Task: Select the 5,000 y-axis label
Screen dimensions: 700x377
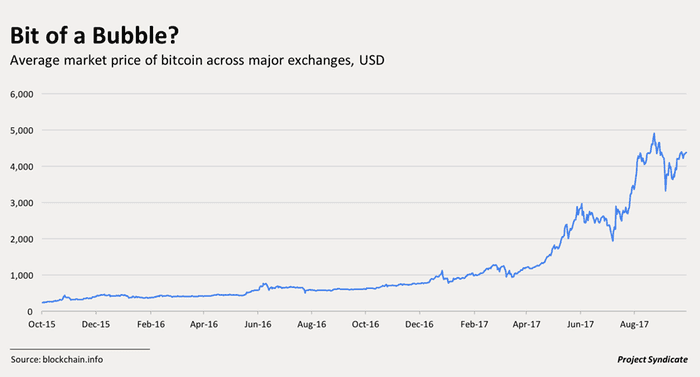Action: coord(22,130)
